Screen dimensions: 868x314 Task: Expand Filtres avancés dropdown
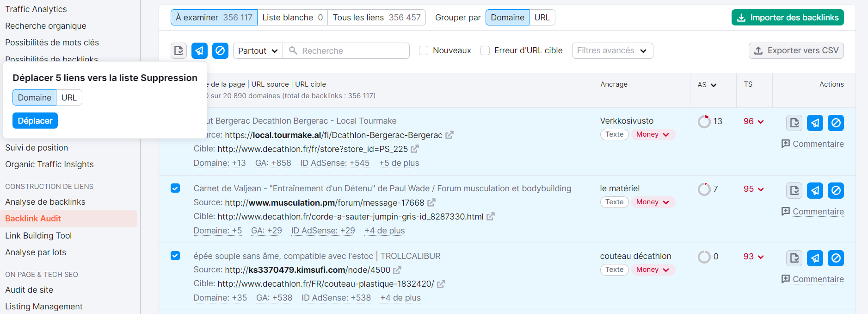pyautogui.click(x=612, y=50)
